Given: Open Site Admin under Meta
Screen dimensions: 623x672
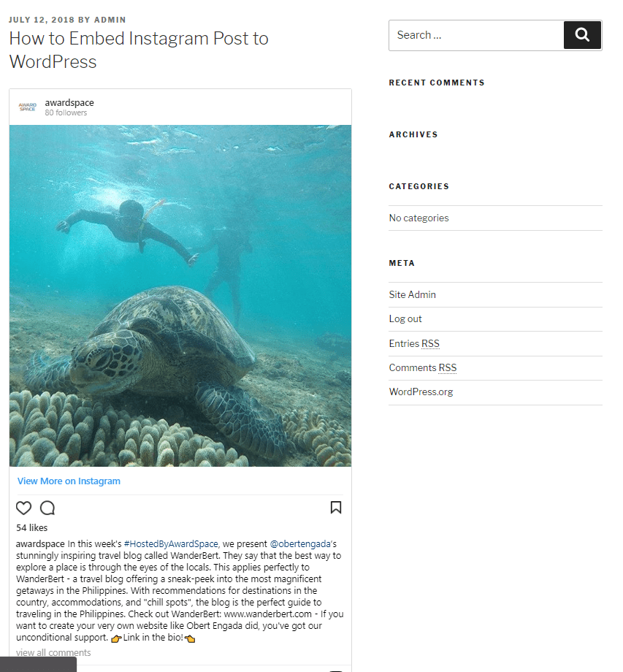Looking at the screenshot, I should click(412, 294).
